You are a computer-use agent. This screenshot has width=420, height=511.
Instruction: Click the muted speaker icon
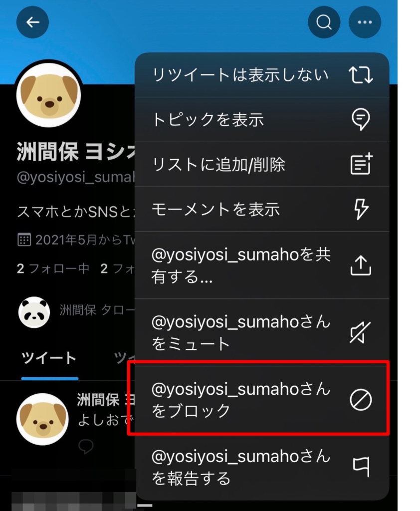[360, 333]
